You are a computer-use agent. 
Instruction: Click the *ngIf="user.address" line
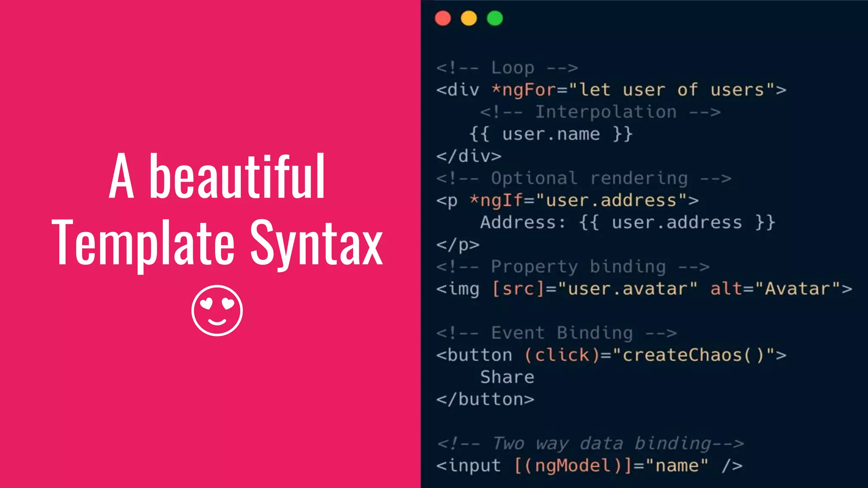568,200
